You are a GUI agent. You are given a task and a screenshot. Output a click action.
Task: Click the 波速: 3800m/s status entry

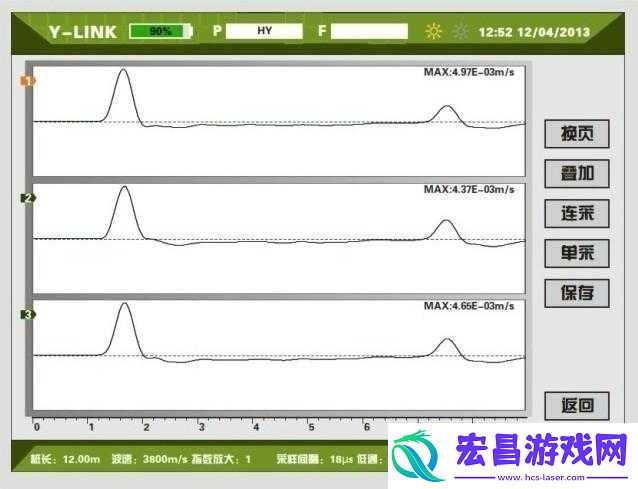point(149,459)
